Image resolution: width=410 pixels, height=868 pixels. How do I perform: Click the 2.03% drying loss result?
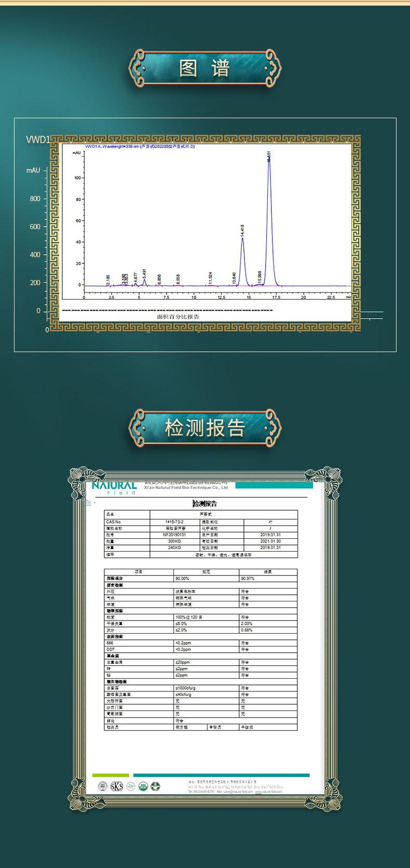coord(268,624)
